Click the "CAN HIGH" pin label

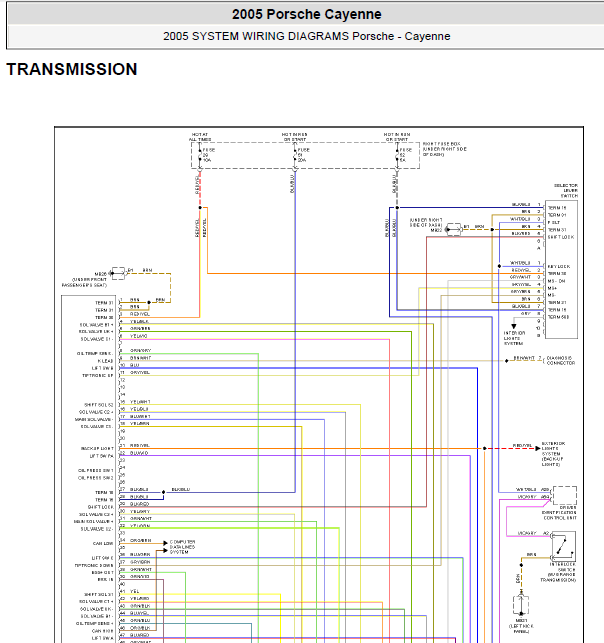click(x=103, y=631)
